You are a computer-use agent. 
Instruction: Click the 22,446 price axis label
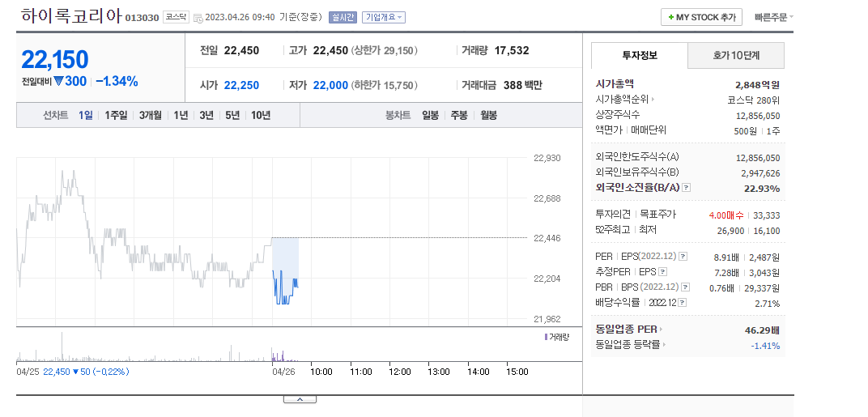pyautogui.click(x=547, y=238)
